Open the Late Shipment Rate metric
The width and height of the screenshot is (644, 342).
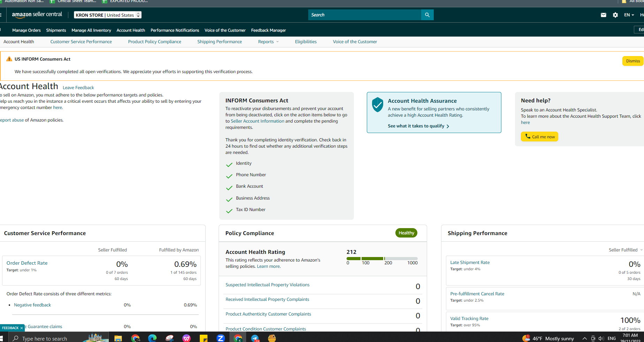coord(470,263)
